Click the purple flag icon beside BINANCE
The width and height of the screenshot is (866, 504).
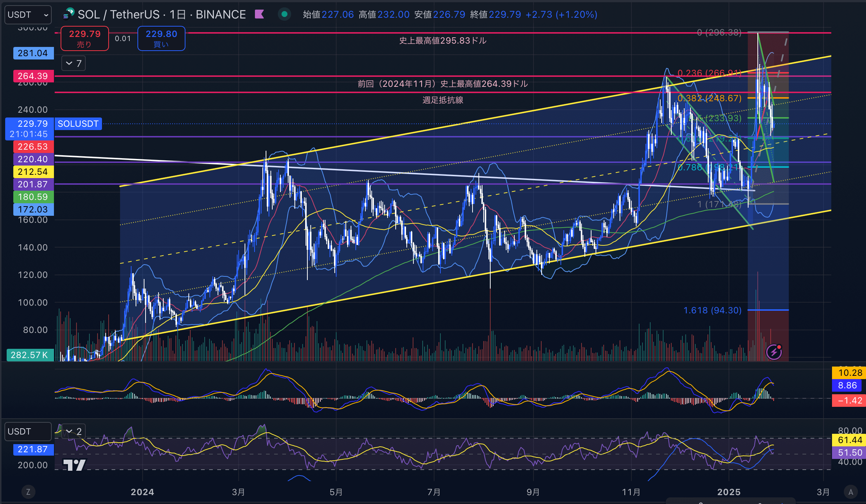(x=259, y=14)
